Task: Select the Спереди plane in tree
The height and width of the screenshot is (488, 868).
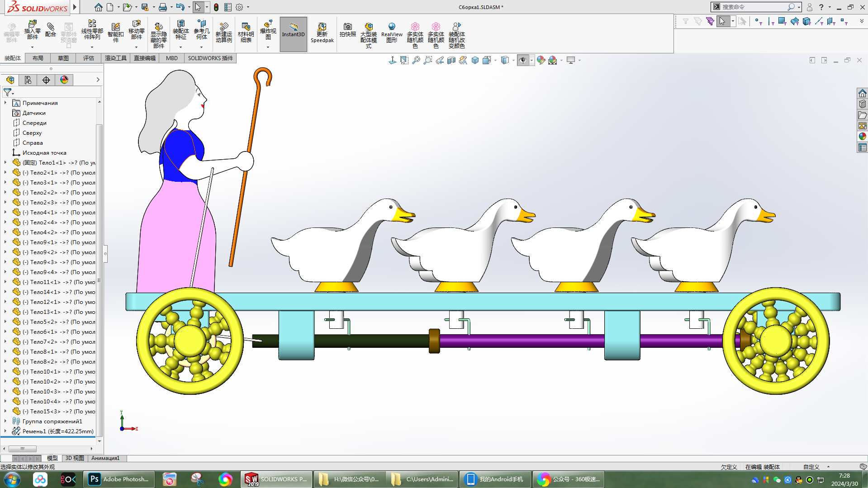Action: pyautogui.click(x=34, y=123)
